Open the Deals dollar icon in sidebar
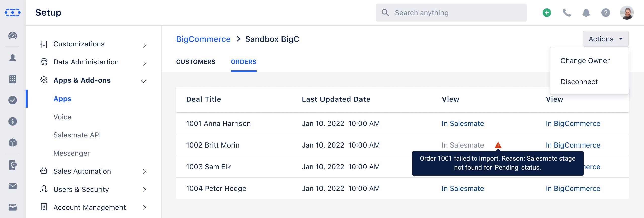 pyautogui.click(x=13, y=121)
